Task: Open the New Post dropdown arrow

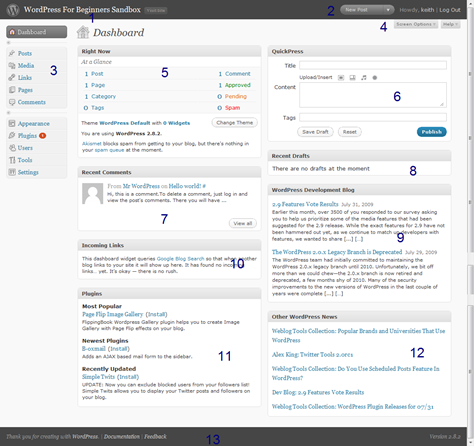Action: point(388,10)
